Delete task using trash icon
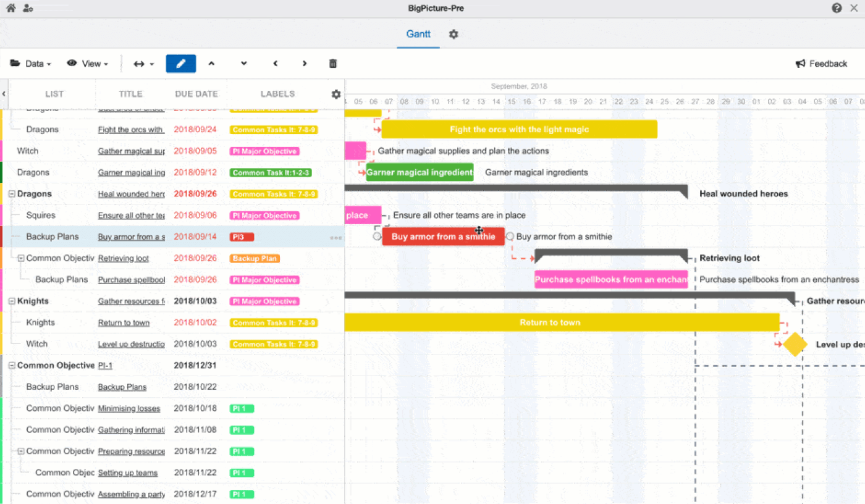This screenshot has height=504, width=865. tap(333, 64)
